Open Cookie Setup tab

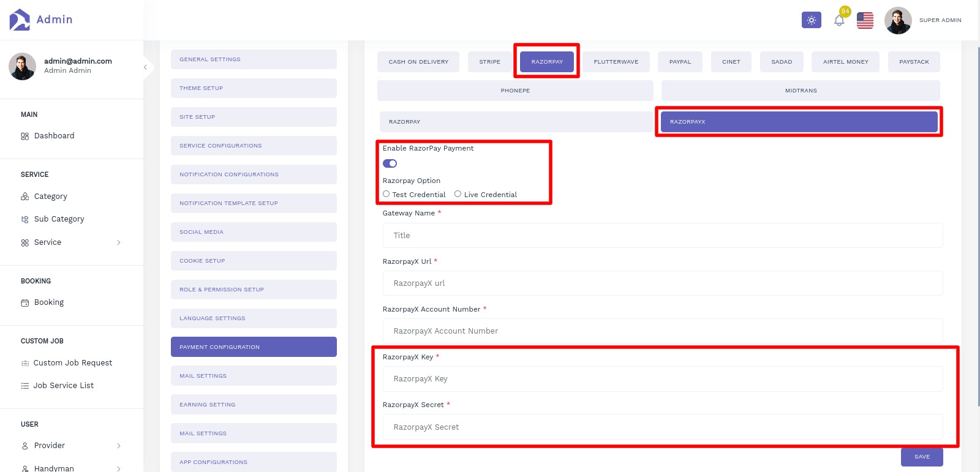[x=254, y=261]
